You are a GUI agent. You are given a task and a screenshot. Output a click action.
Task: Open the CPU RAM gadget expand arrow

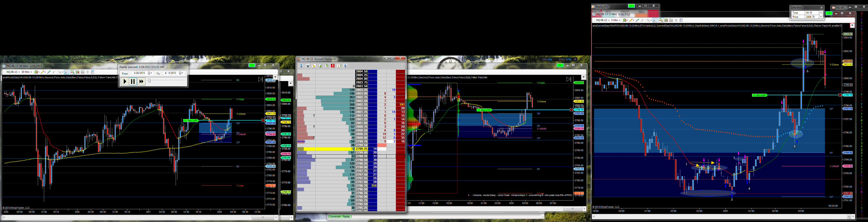tap(575, 59)
